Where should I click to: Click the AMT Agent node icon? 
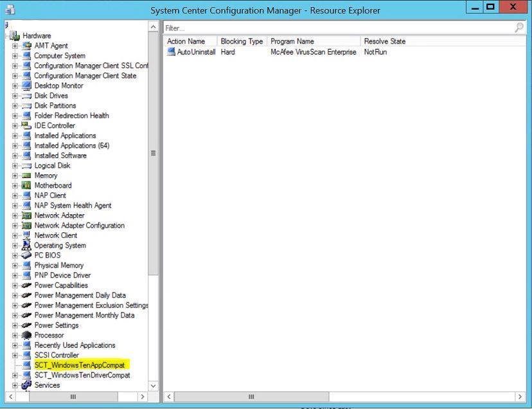point(26,46)
